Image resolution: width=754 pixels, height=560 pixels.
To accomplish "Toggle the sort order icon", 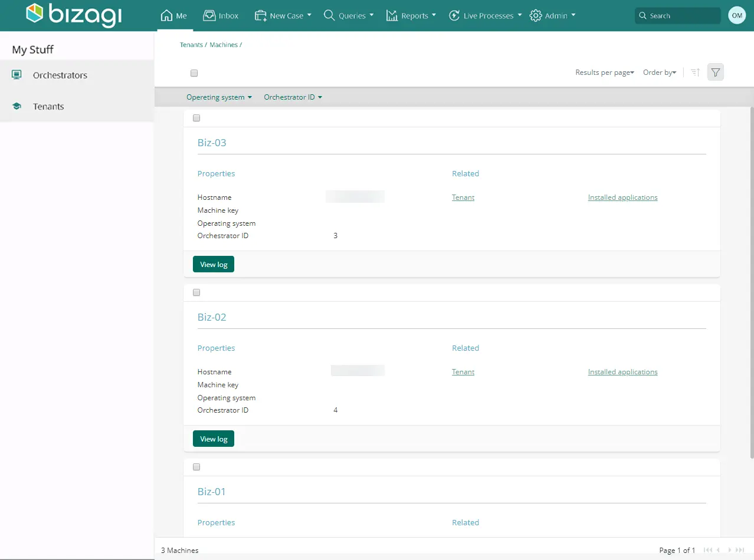I will tap(695, 72).
